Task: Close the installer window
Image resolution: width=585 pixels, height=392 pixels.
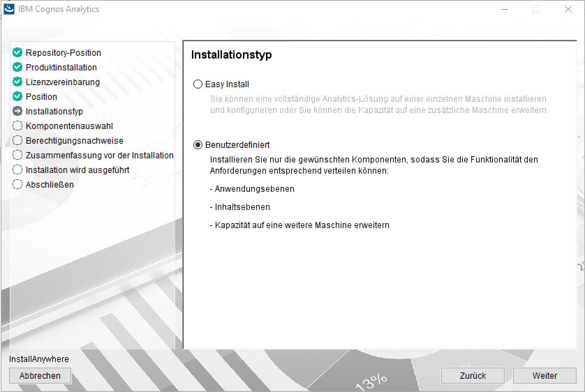Action: [568, 9]
